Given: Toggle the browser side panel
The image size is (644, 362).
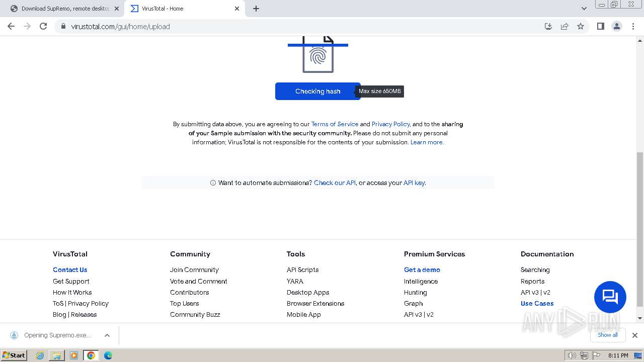Looking at the screenshot, I should coord(600,26).
